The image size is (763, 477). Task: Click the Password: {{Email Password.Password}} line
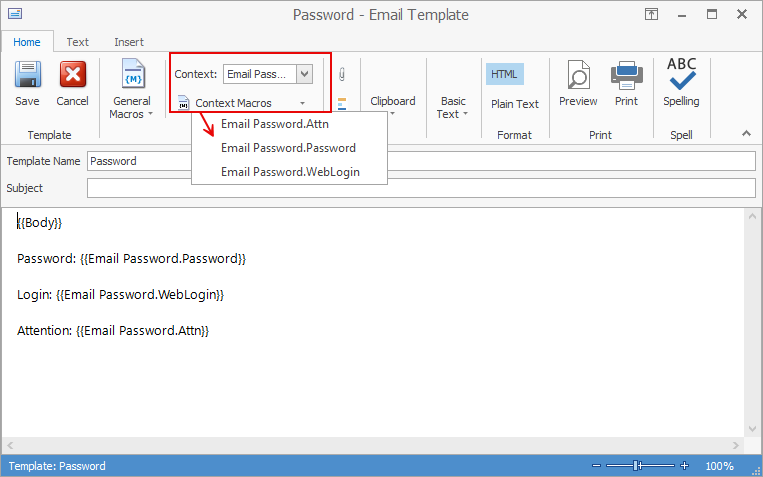(x=131, y=258)
